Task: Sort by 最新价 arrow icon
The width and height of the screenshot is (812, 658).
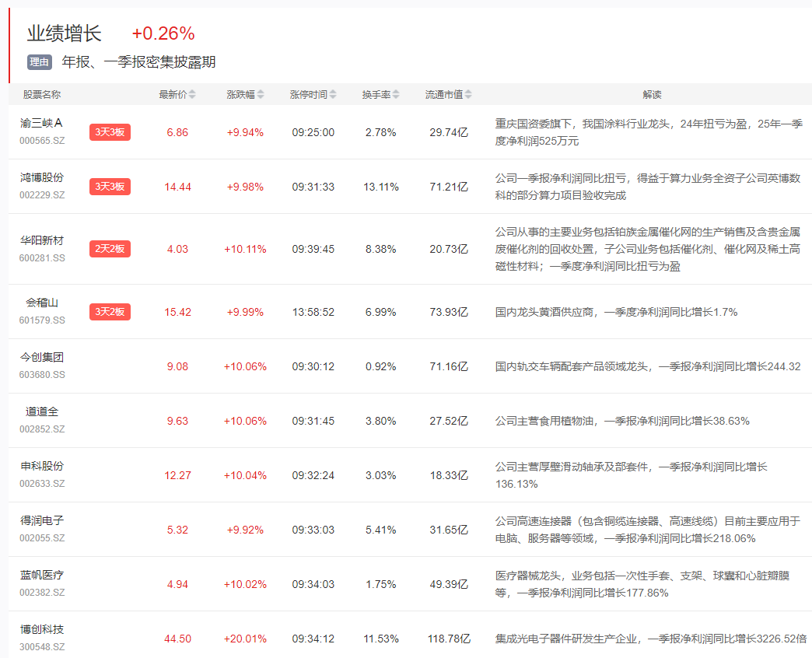Action: pyautogui.click(x=192, y=95)
